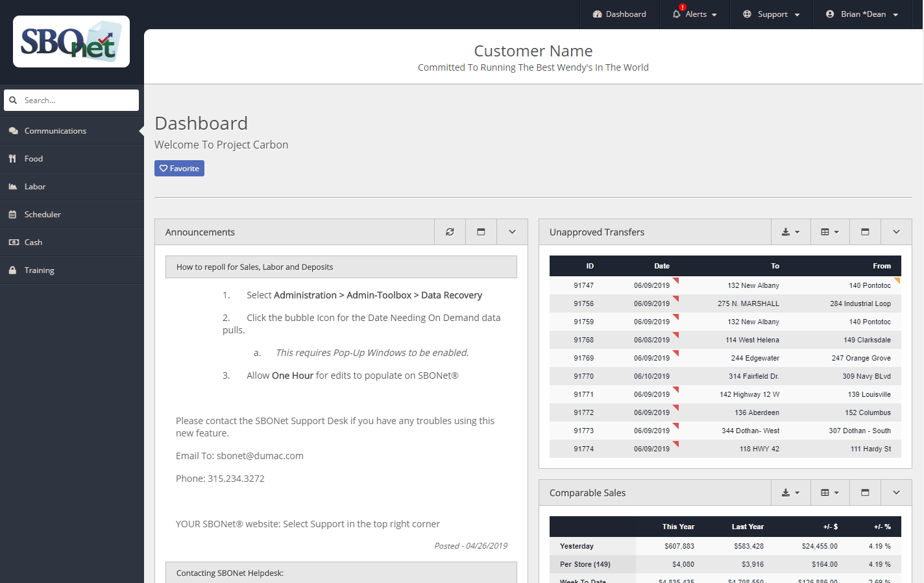
Task: Open the Brian *Dean user menu
Action: [862, 14]
